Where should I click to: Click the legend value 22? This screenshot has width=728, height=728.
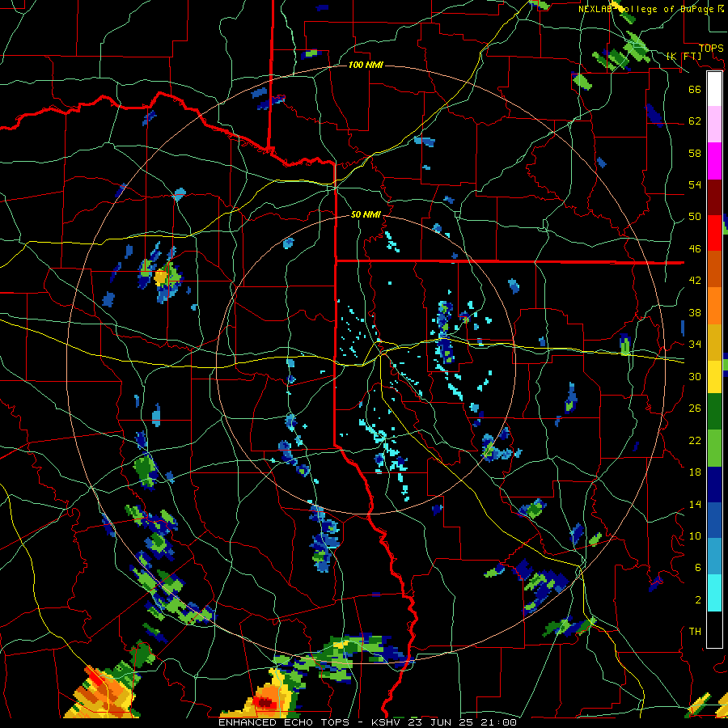point(695,440)
